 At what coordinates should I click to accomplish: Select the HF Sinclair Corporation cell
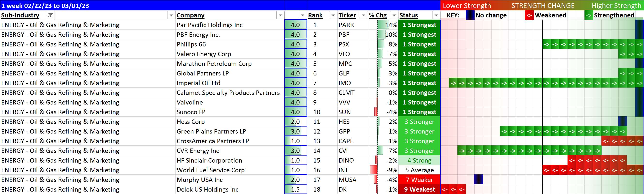tap(230, 160)
